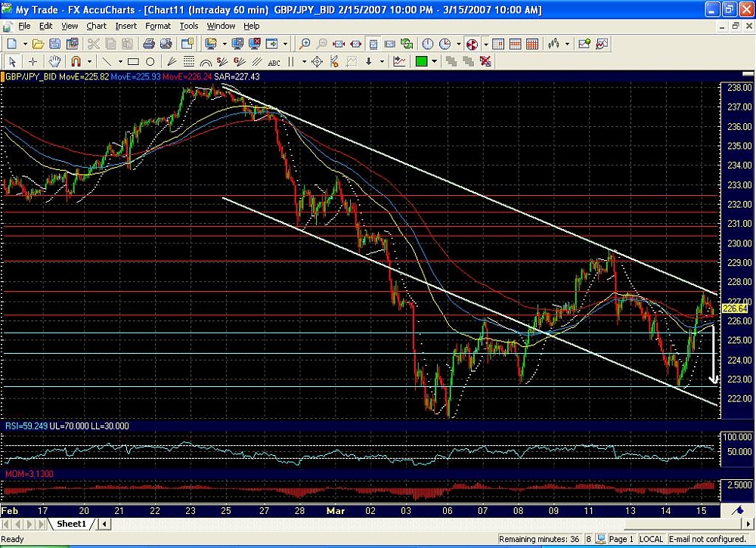The height and width of the screenshot is (548, 756).
Task: Select the ABC text annotation tool
Action: [x=274, y=62]
